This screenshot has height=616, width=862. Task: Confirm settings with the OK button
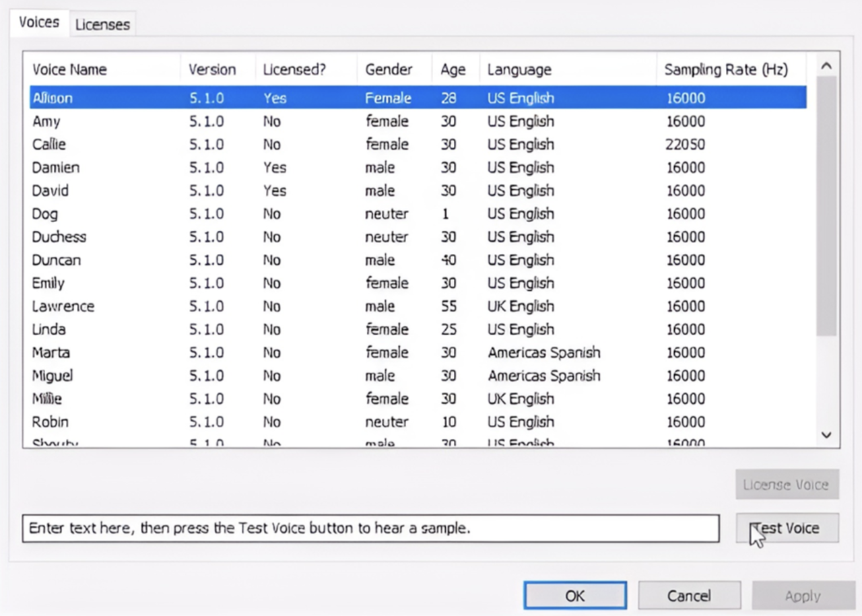click(x=575, y=595)
